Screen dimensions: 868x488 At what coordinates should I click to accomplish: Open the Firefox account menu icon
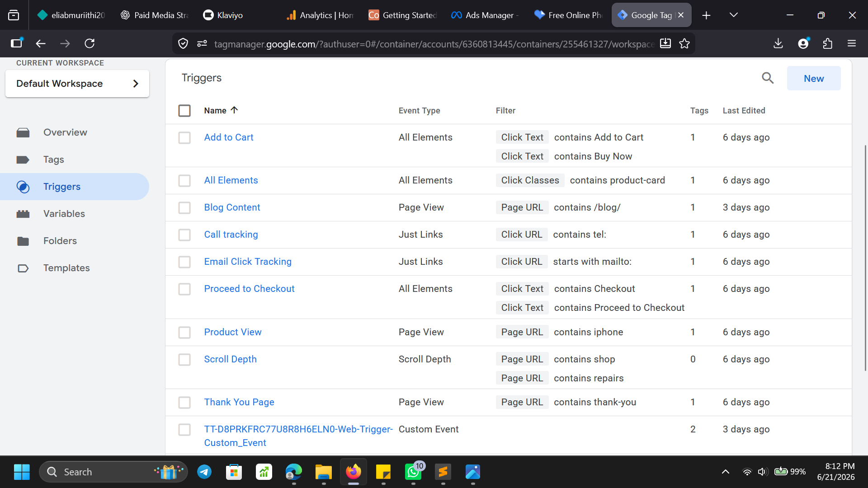[803, 43]
